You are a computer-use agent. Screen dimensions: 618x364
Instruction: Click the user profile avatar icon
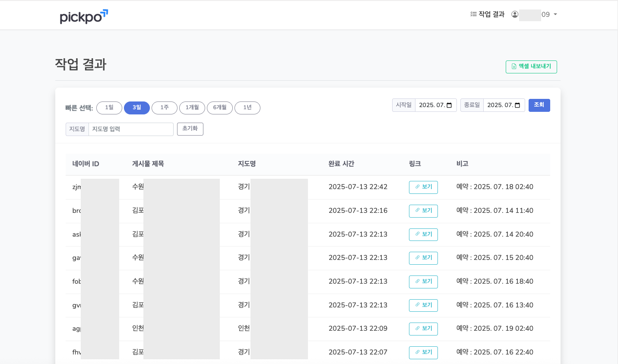coord(514,14)
